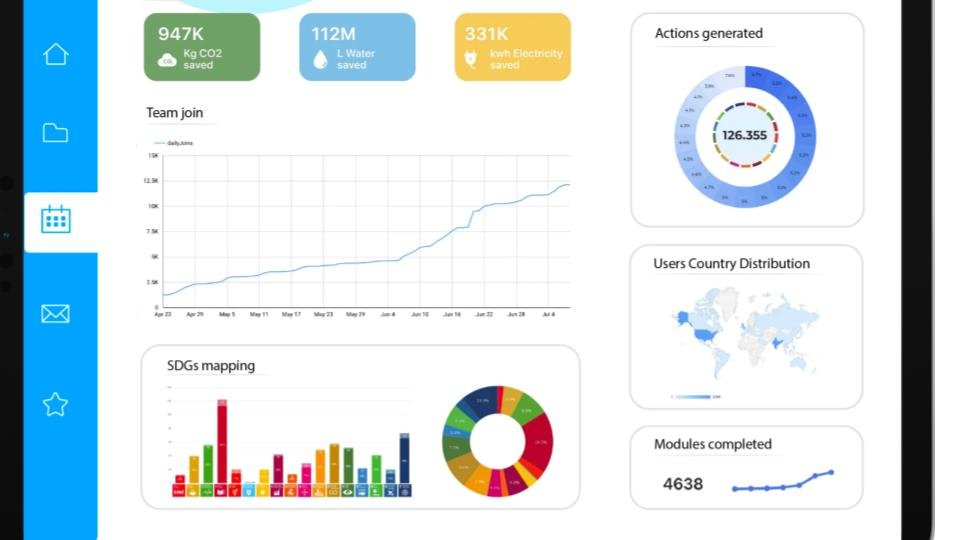Open the mail envelope icon
The image size is (960, 540).
point(56,314)
